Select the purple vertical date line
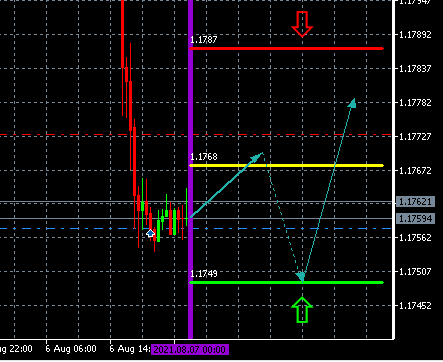The height and width of the screenshot is (362, 443). tap(191, 169)
